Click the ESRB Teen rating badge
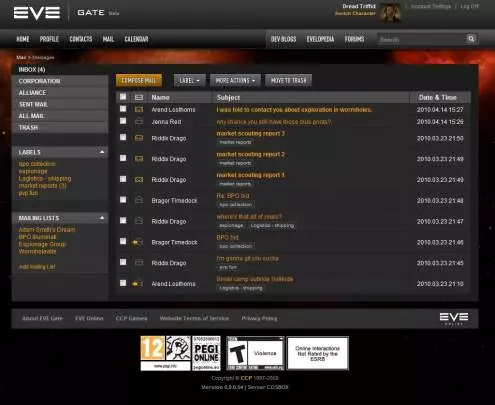The width and height of the screenshot is (495, 405). 255,353
